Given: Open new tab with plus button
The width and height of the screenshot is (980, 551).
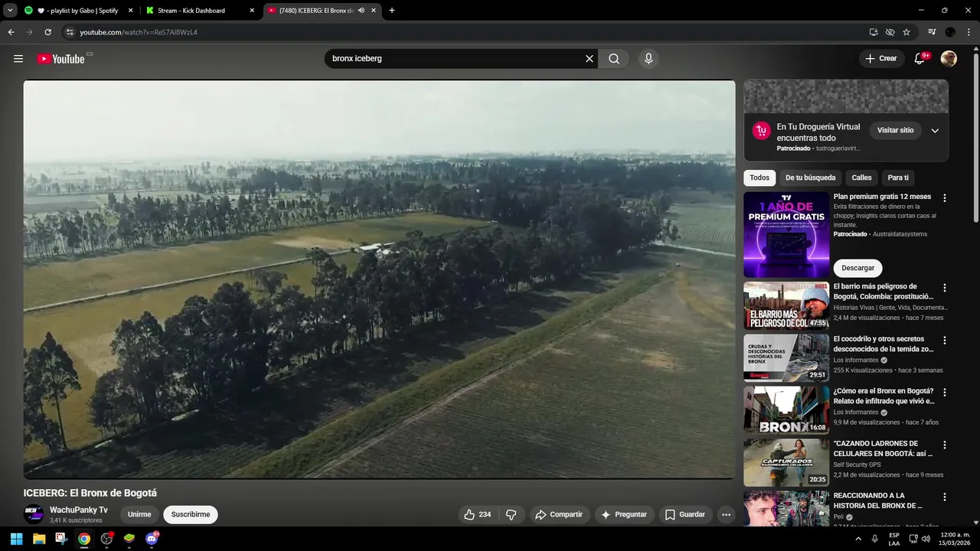Looking at the screenshot, I should point(392,11).
